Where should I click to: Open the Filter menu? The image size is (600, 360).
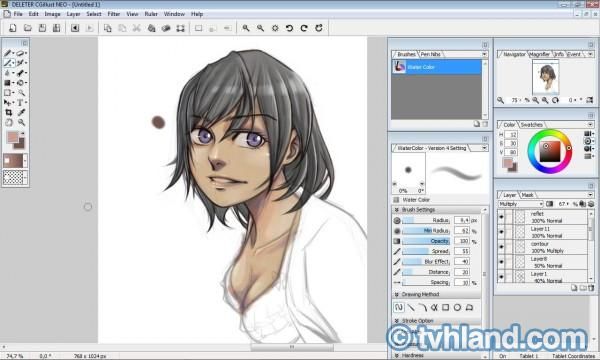pos(113,14)
